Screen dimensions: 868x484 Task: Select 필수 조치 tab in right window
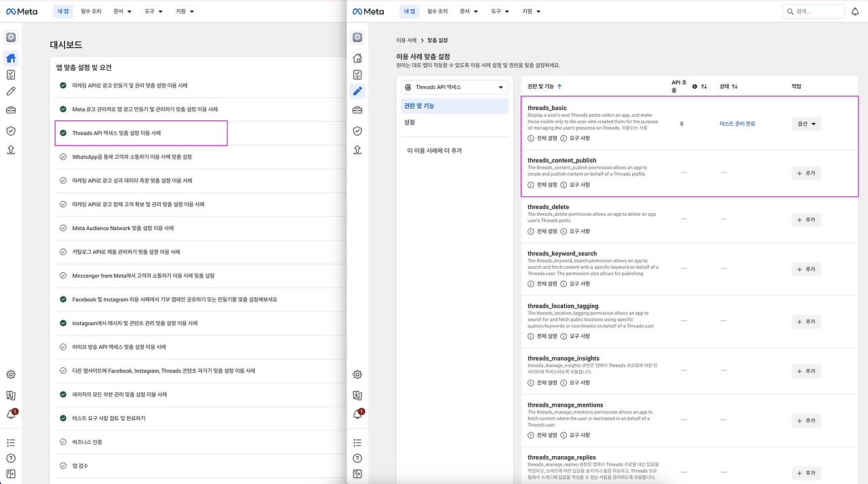437,12
